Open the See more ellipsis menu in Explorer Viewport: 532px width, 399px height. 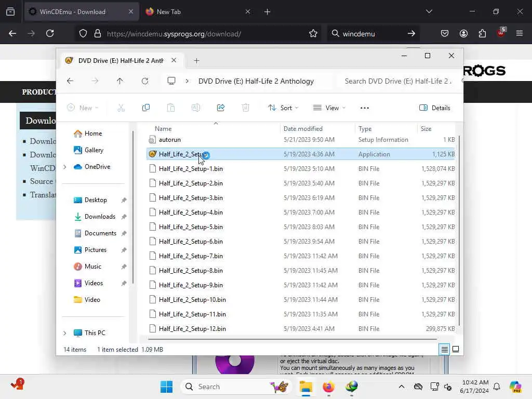click(x=364, y=108)
